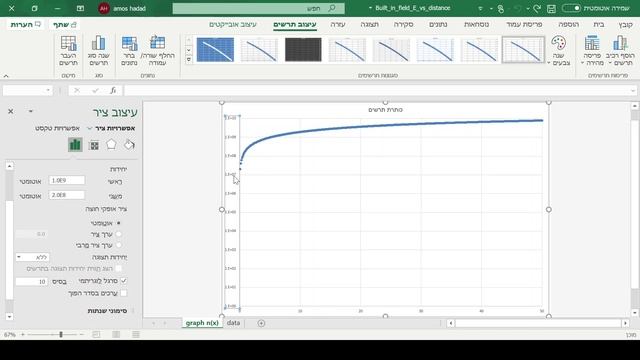Select the graph n(x) sheet tab

pos(202,323)
